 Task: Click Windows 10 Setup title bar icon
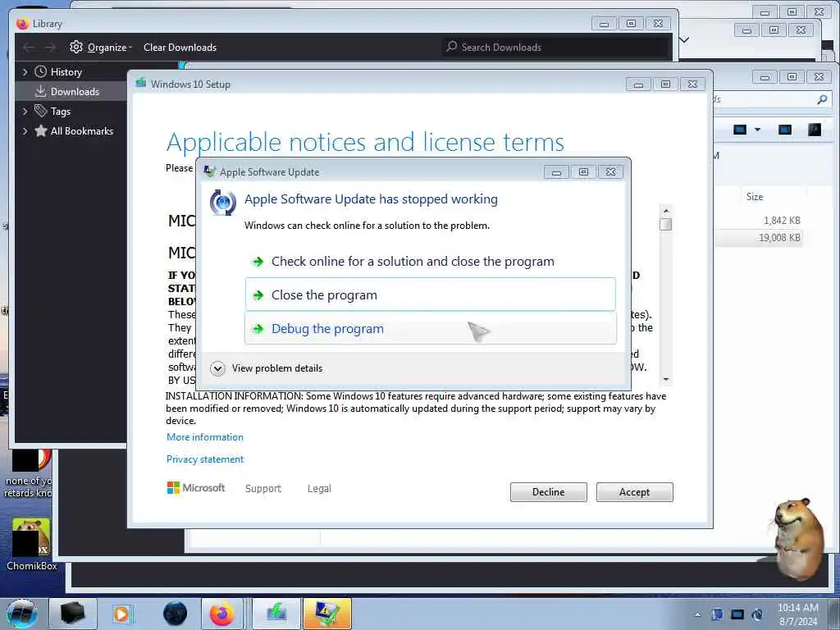coord(141,83)
